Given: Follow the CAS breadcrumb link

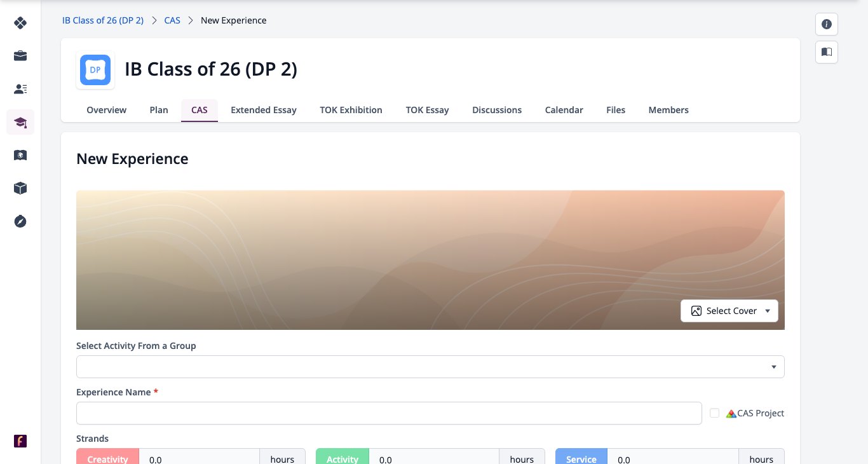Looking at the screenshot, I should [172, 20].
